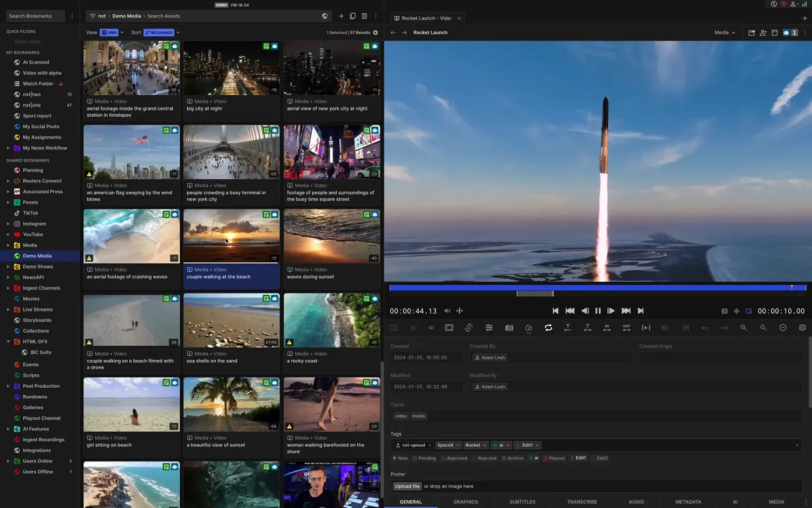The height and width of the screenshot is (508, 812).
Task: Toggle the loop playback icon
Action: [x=548, y=328]
